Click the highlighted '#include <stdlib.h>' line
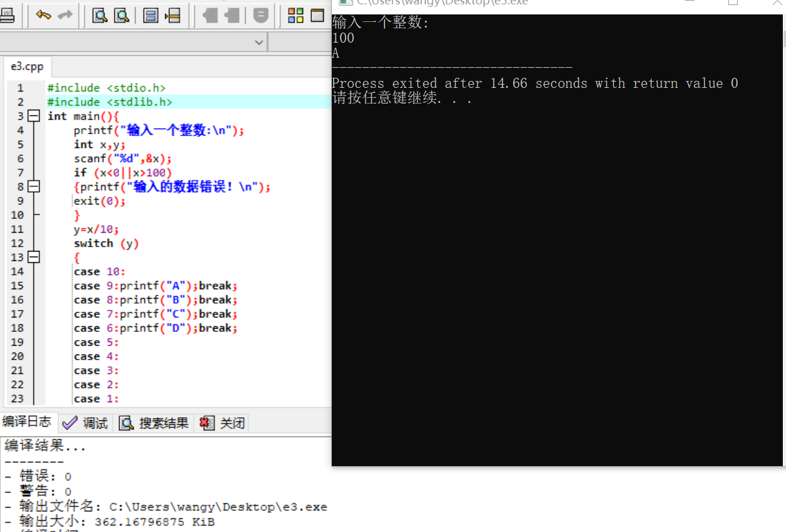Viewport: 786px width, 532px height. click(109, 102)
